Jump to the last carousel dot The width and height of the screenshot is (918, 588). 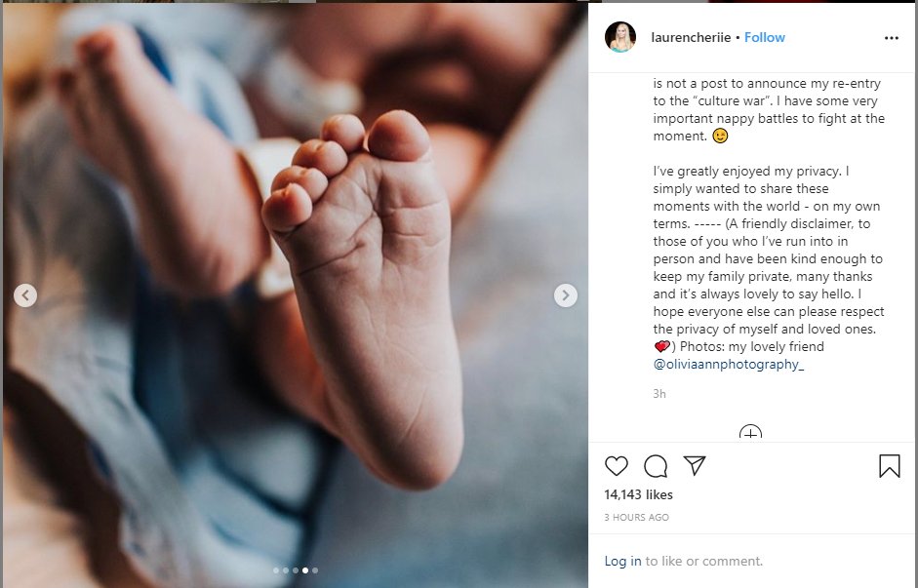pyautogui.click(x=314, y=570)
